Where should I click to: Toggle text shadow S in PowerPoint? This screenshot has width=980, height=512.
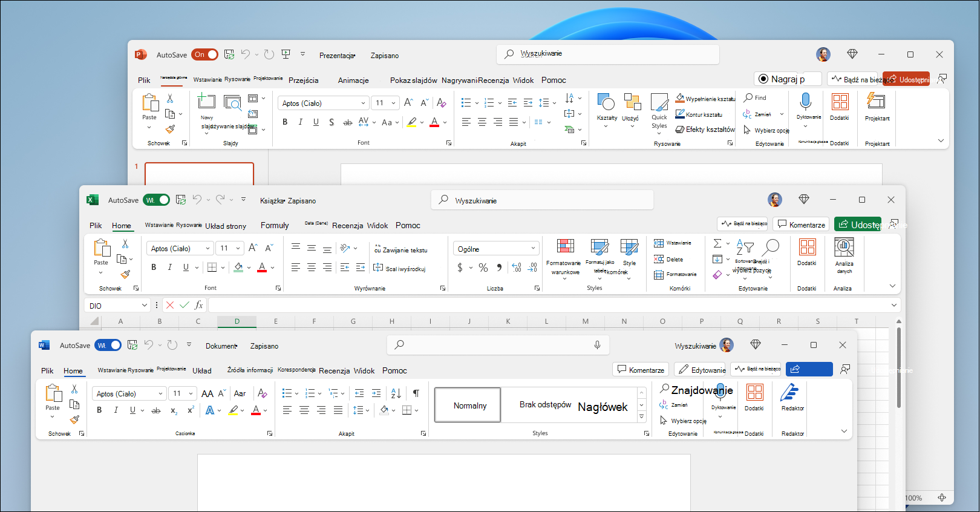click(x=332, y=122)
